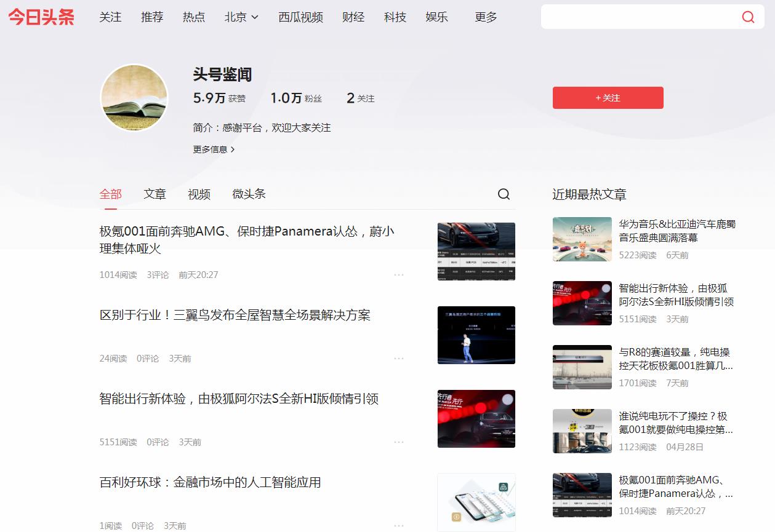Screen dimensions: 775x532
Task: Click 0评论 under 三翼鸟 article
Action: (148, 359)
